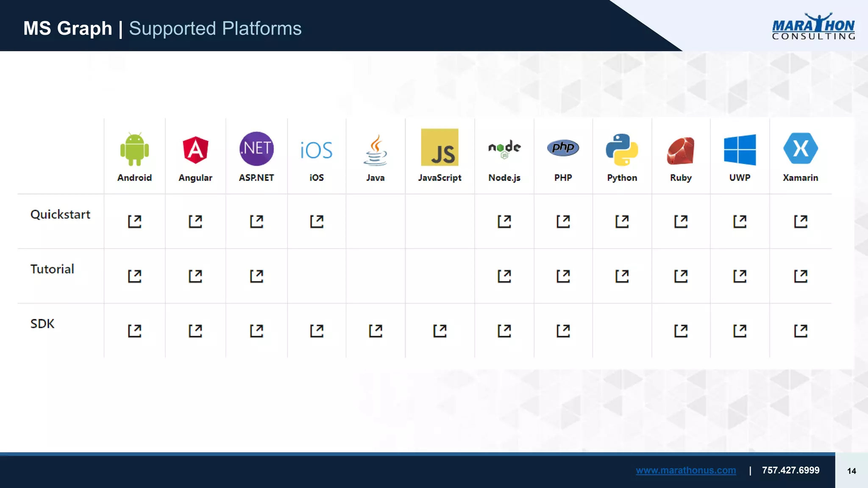The image size is (868, 488).
Task: Open the SDK link for Java
Action: tap(376, 331)
